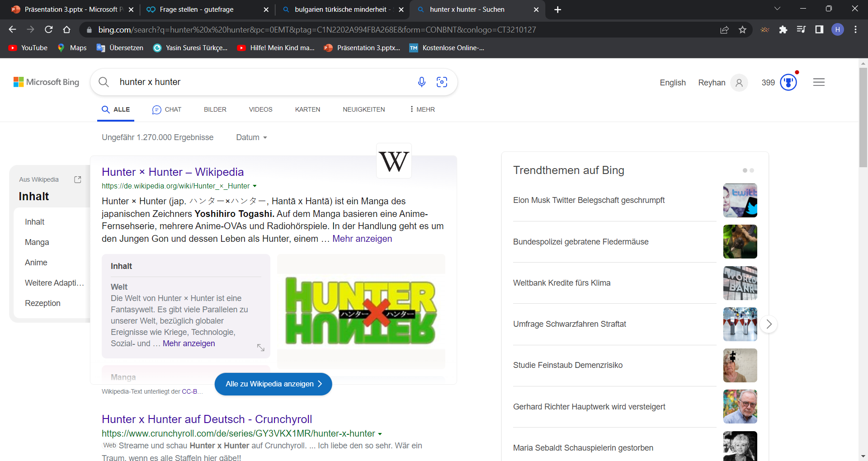This screenshot has height=461, width=868.
Task: Select the CHAT search tab
Action: tap(167, 109)
